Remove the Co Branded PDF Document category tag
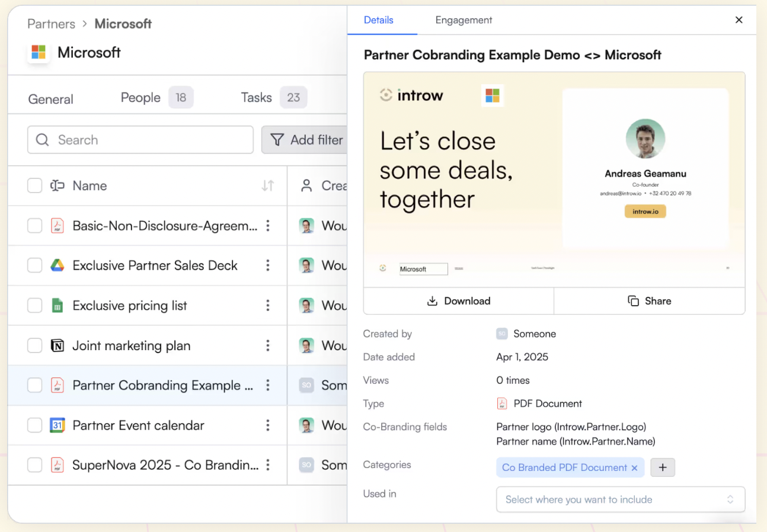The image size is (767, 532). (x=634, y=468)
